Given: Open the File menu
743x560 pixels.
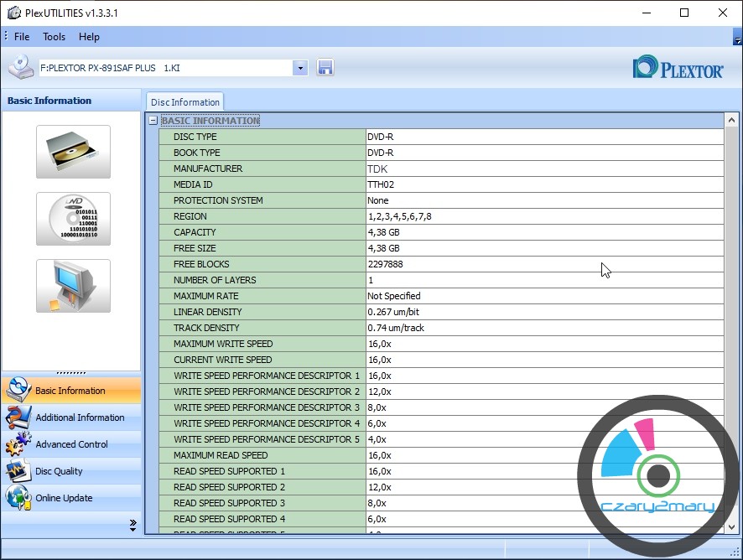Looking at the screenshot, I should coord(22,37).
